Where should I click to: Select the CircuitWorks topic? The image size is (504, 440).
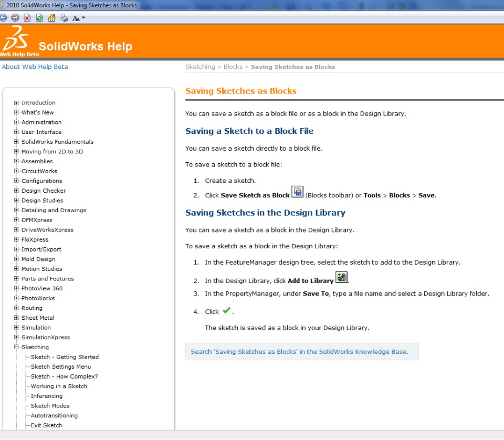point(39,171)
